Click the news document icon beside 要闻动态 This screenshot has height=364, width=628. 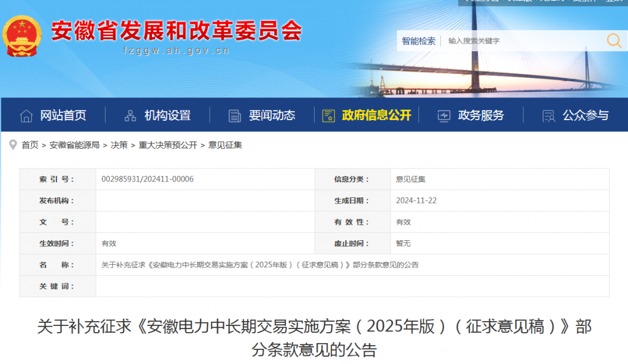point(235,116)
